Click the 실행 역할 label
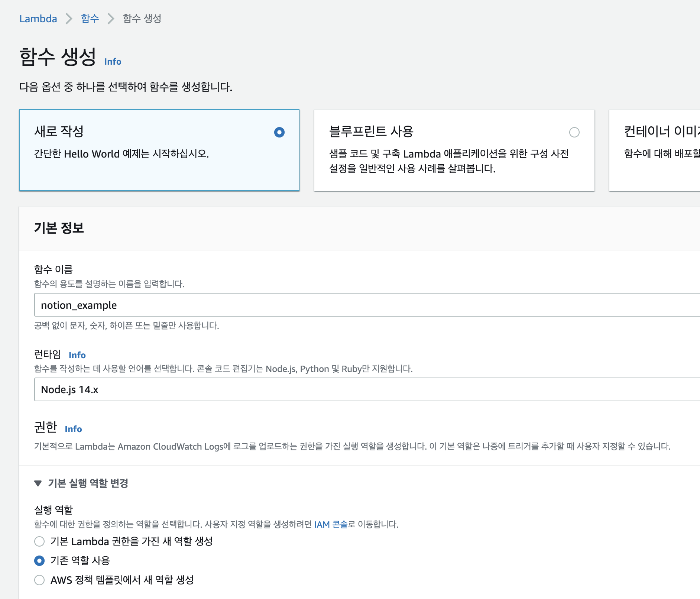Viewport: 700px width, 599px height. point(54,510)
